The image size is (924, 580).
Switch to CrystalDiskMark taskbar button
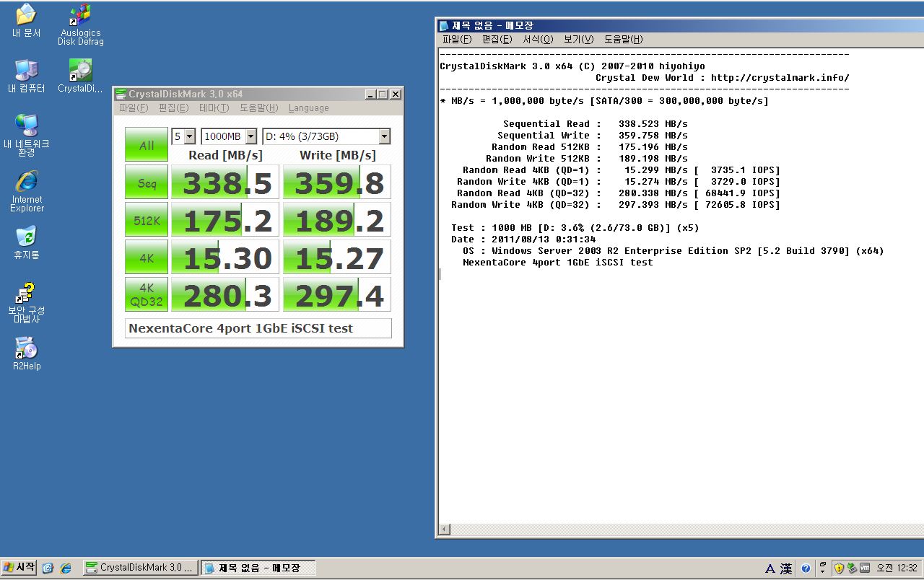click(140, 568)
